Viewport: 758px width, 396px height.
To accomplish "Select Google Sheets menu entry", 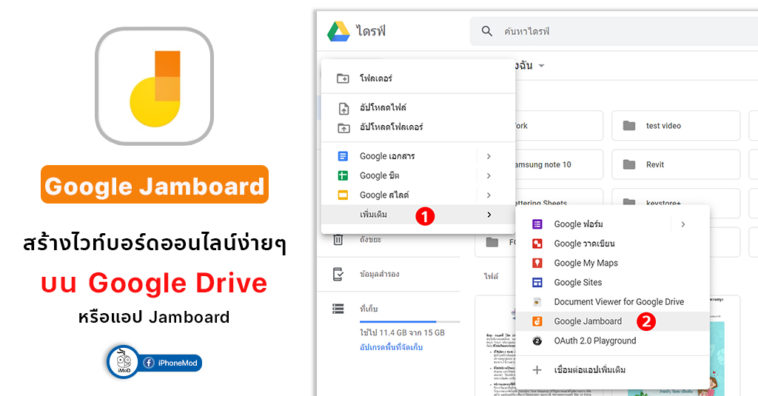I will pos(418,176).
